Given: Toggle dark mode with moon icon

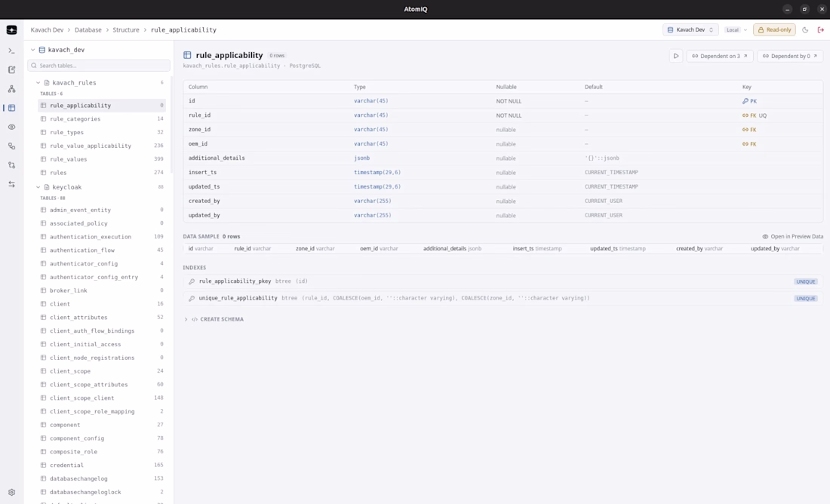Looking at the screenshot, I should coord(805,30).
